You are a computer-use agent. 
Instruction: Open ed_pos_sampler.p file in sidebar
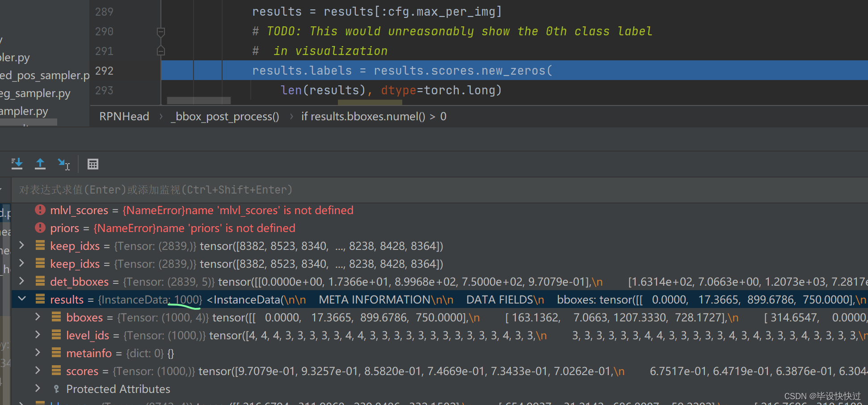click(x=45, y=75)
